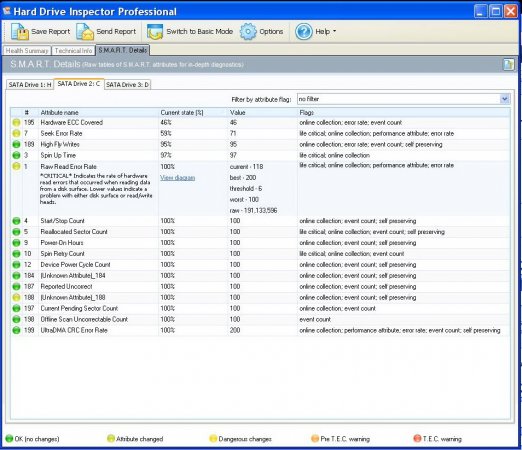Viewport: 522px width, 450px height.
Task: Select Reallocated Sector Count attribute name
Action: coord(74,232)
